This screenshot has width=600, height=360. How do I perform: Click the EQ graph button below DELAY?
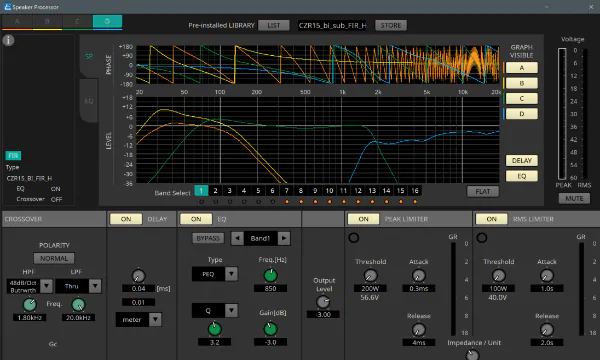[522, 176]
